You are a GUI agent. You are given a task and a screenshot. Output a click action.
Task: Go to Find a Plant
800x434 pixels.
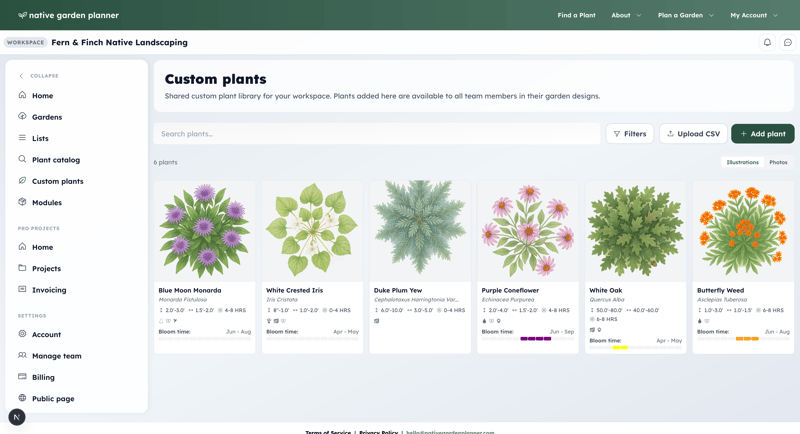click(576, 15)
